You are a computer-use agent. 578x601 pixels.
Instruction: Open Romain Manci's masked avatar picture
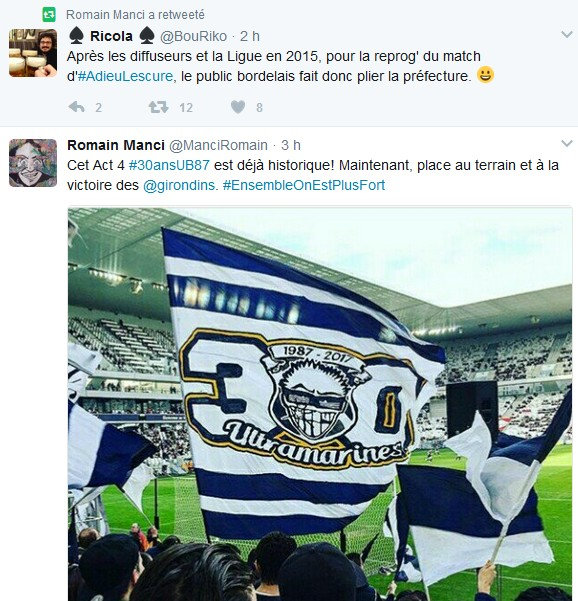pyautogui.click(x=33, y=163)
